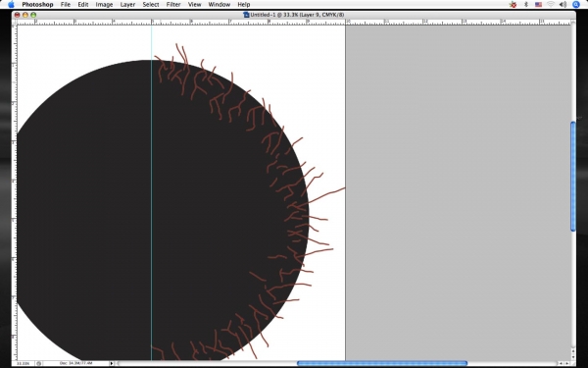Screen dimensions: 588x368
Task: Close the Untitled-1 document window
Action: coord(17,15)
